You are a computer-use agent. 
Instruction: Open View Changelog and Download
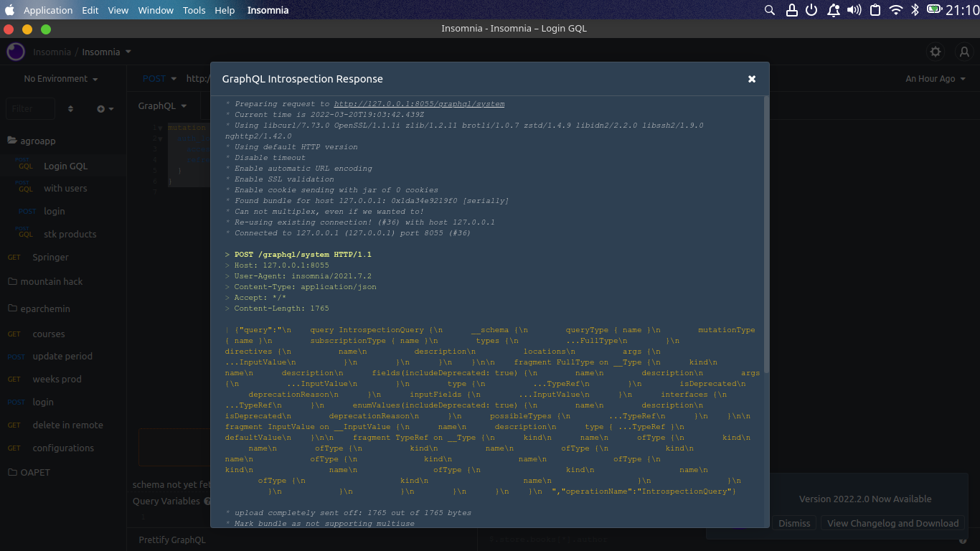pos(892,523)
